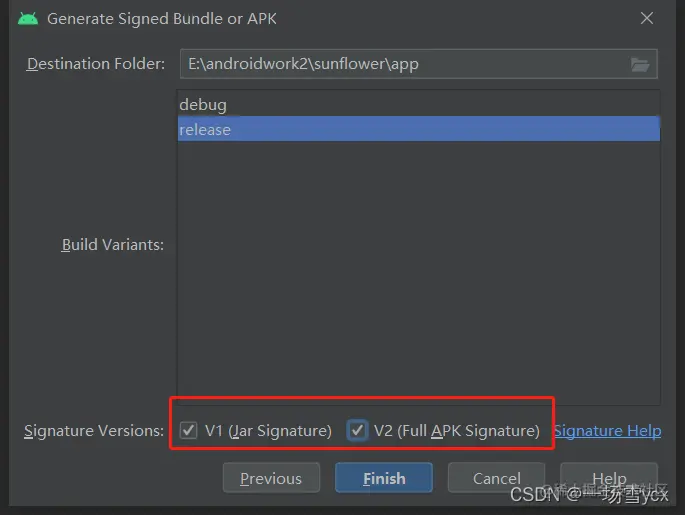Viewport: 685px width, 515px height.
Task: Open Help from the dialog buttons
Action: click(x=609, y=478)
